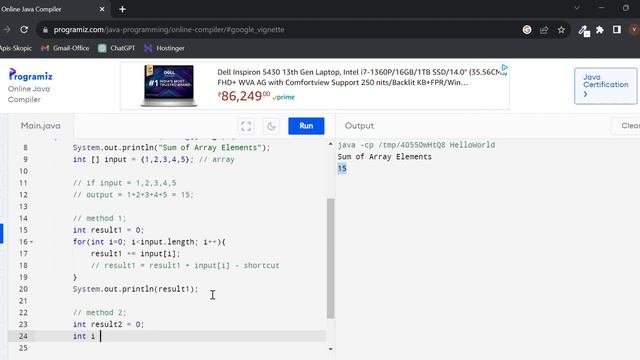Click line 'int [] input = {1,2,3,4,5};'
Image resolution: width=640 pixels, height=360 pixels.
tap(133, 160)
